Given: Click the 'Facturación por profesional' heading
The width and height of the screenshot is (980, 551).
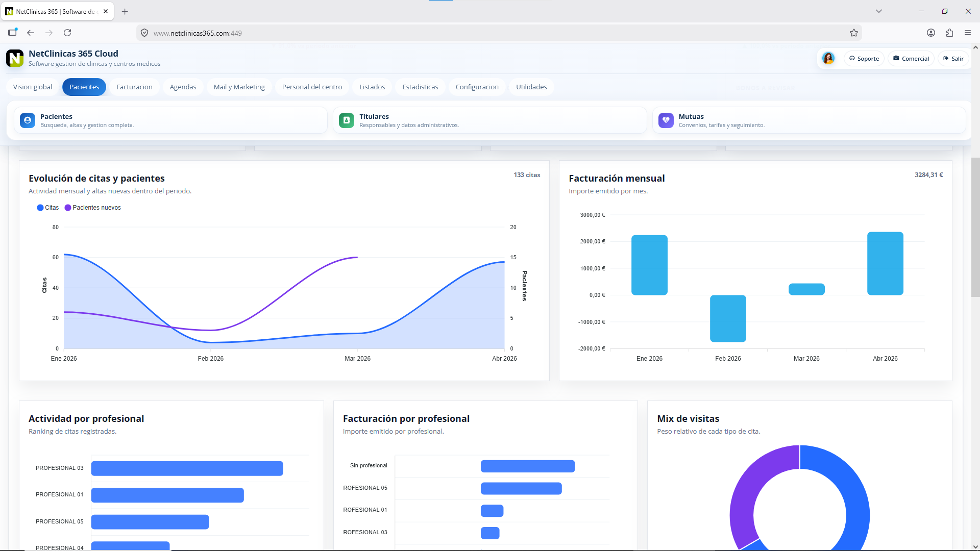Looking at the screenshot, I should [406, 419].
